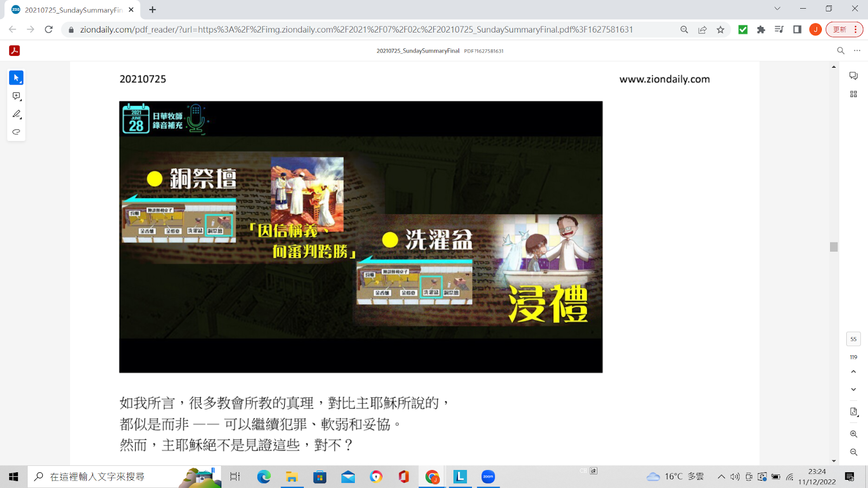Click the scrollbar up arrow

(x=834, y=67)
